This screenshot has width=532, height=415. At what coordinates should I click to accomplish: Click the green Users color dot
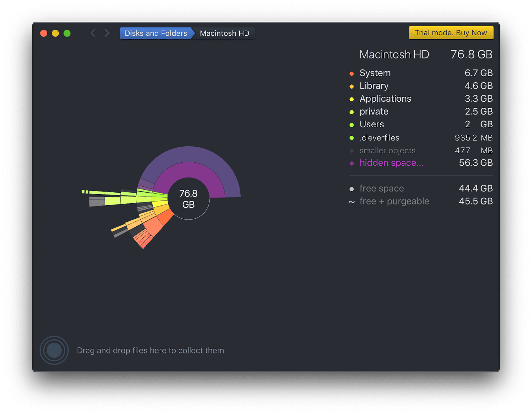352,125
